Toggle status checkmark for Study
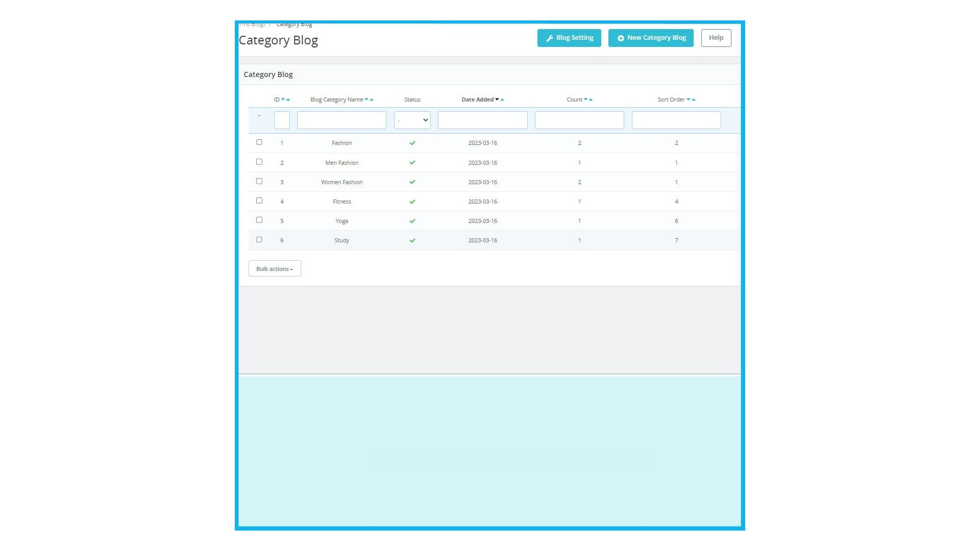This screenshot has width=980, height=551. click(412, 241)
